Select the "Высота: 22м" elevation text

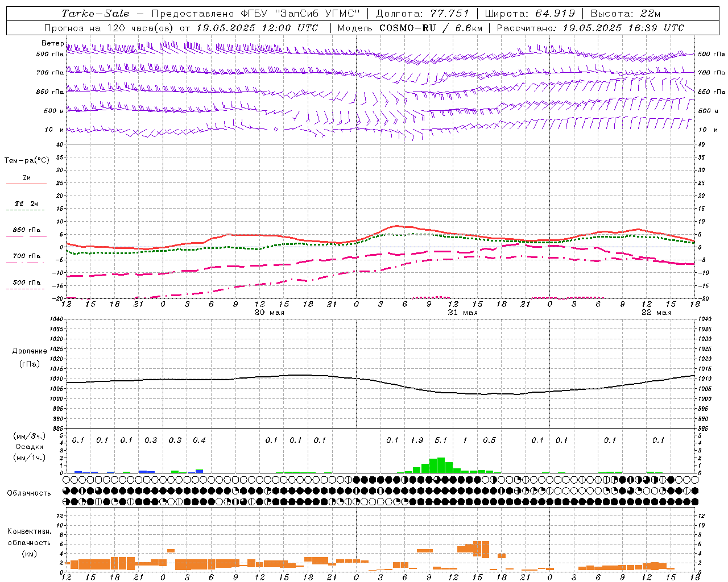[626, 14]
